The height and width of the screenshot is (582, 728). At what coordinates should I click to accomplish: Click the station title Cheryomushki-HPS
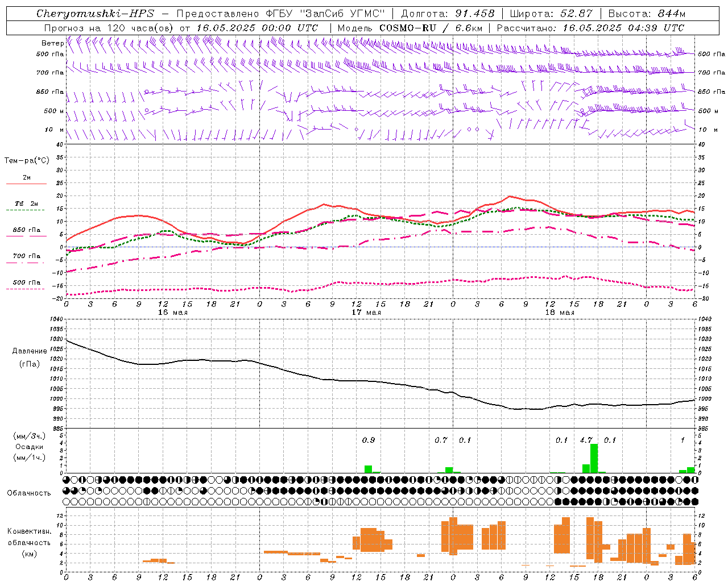pyautogui.click(x=95, y=14)
